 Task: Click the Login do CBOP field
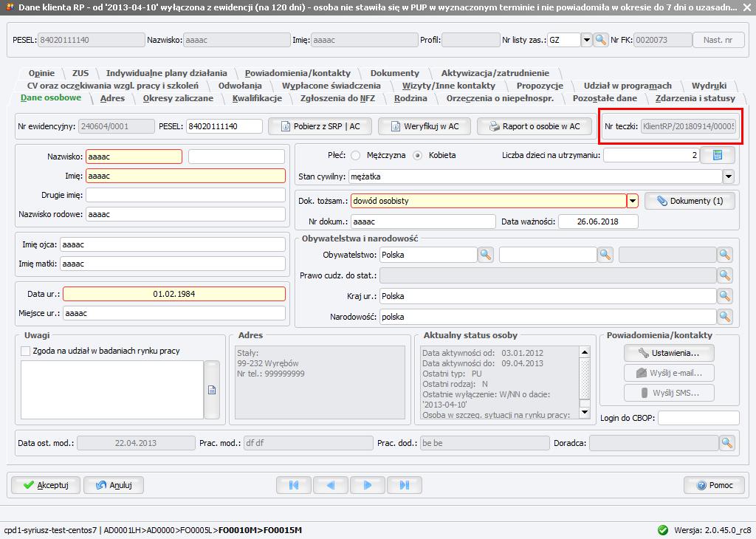[x=698, y=418]
